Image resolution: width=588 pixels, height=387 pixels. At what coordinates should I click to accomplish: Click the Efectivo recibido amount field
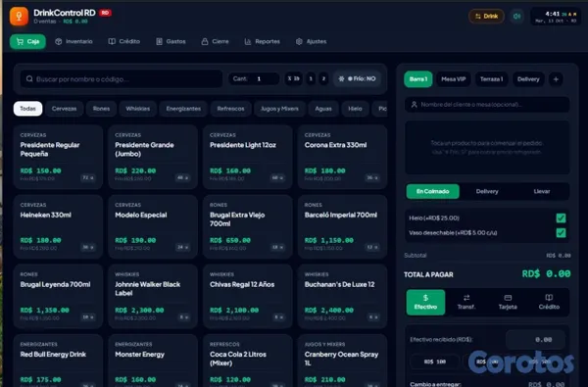[x=535, y=340]
